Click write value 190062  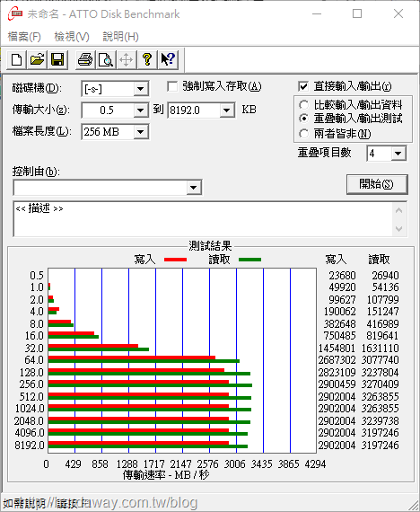(339, 312)
